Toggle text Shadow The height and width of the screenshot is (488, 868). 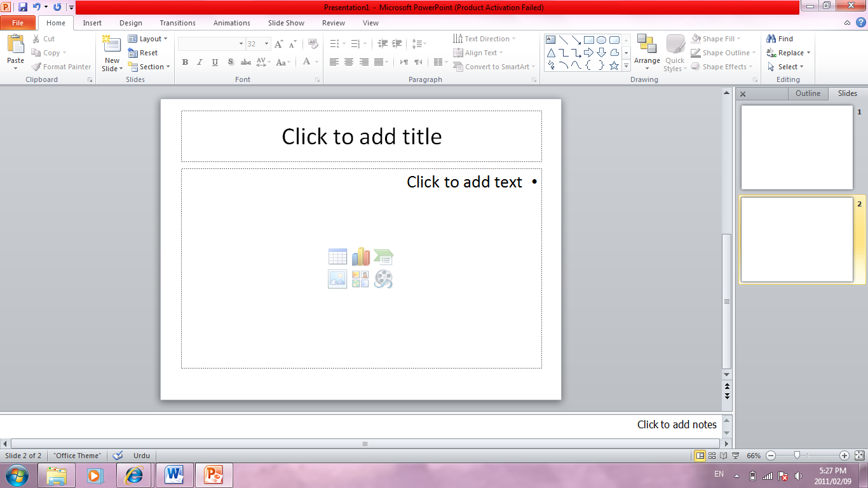tap(230, 62)
